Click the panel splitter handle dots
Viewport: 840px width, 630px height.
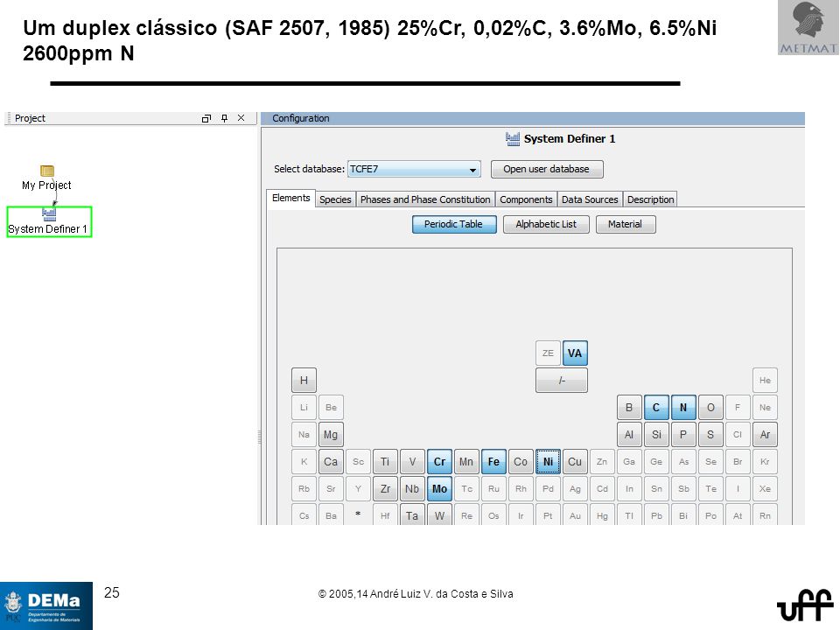(x=259, y=437)
